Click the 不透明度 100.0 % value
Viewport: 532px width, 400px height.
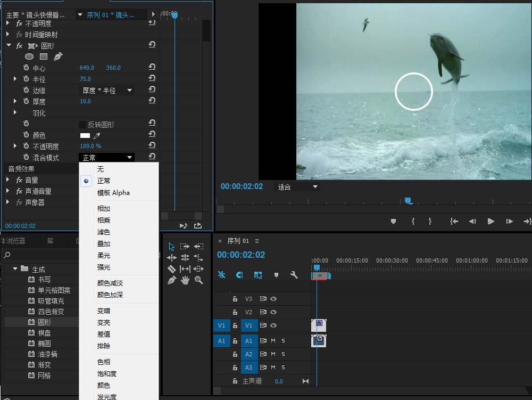point(90,146)
